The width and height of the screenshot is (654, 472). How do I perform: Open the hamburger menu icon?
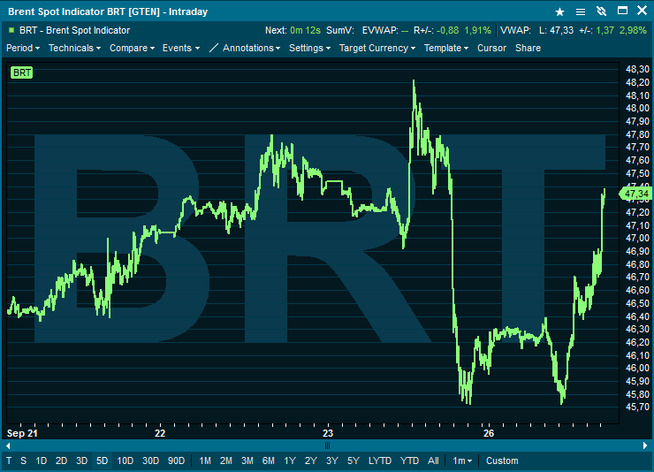580,12
